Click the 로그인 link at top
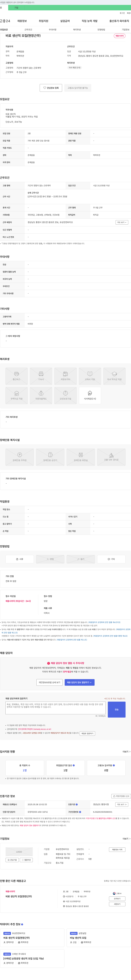 coord(122,13)
